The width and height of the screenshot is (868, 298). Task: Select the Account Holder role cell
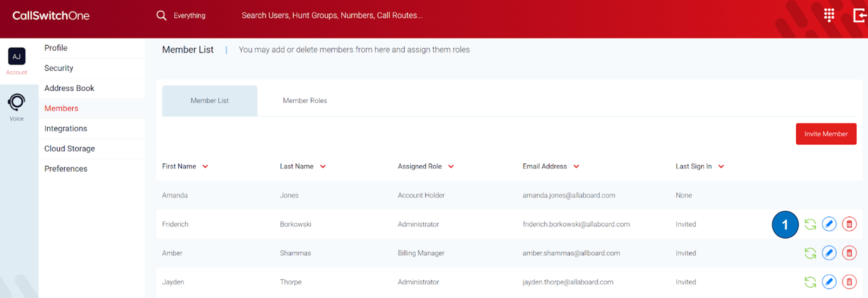point(421,195)
